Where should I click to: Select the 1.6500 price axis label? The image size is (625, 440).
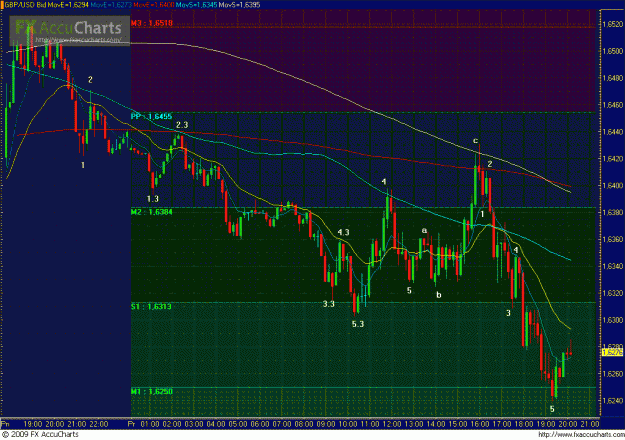point(612,51)
